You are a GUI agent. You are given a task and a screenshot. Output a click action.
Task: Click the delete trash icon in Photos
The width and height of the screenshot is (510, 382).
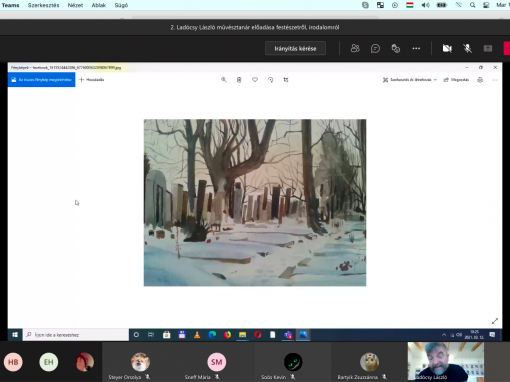239,80
